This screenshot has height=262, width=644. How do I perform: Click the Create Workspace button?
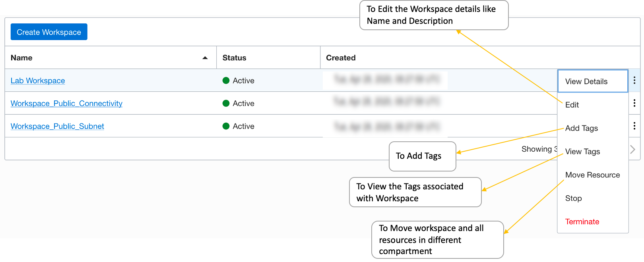[49, 32]
